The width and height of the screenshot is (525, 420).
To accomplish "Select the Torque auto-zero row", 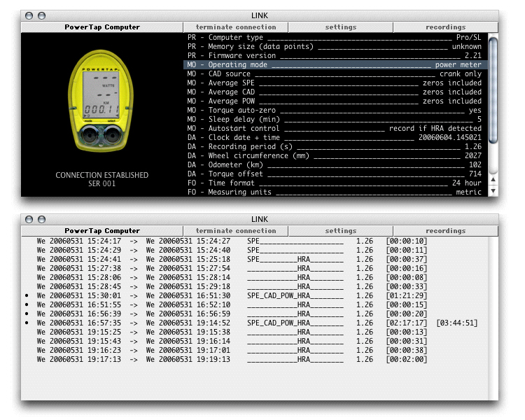I will click(335, 110).
